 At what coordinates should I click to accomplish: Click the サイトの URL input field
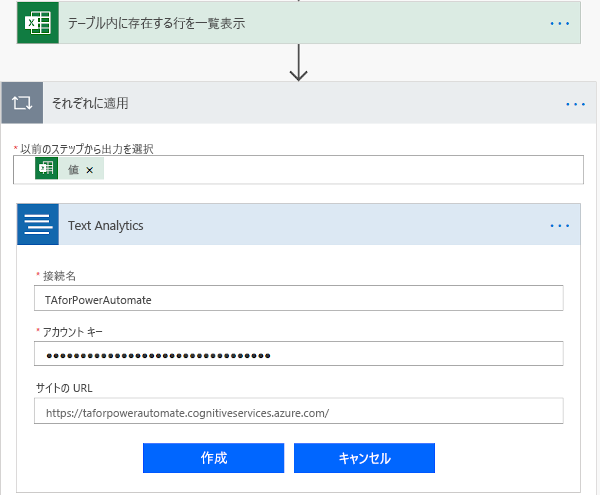298,411
